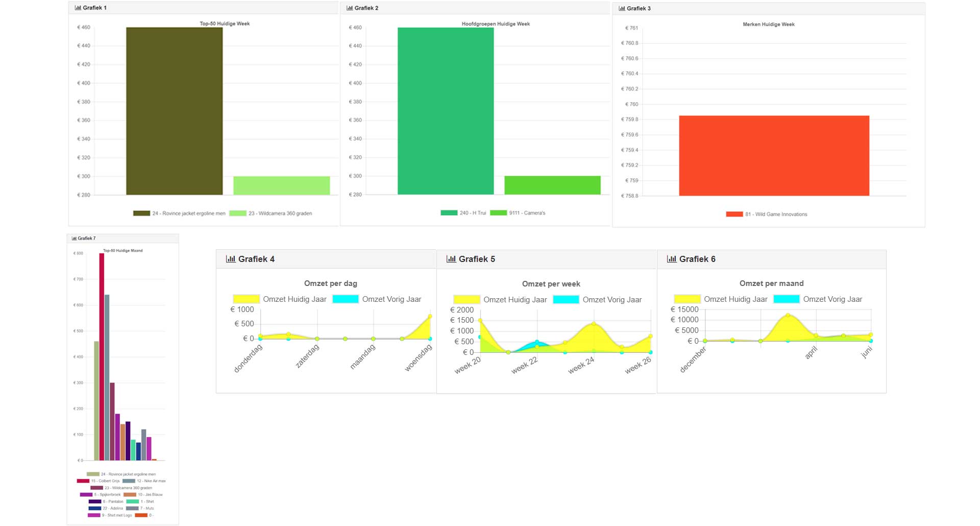Image resolution: width=980 pixels, height=526 pixels.
Task: Click '7 - Muts' legend in Grafiek 7
Action: pos(140,508)
